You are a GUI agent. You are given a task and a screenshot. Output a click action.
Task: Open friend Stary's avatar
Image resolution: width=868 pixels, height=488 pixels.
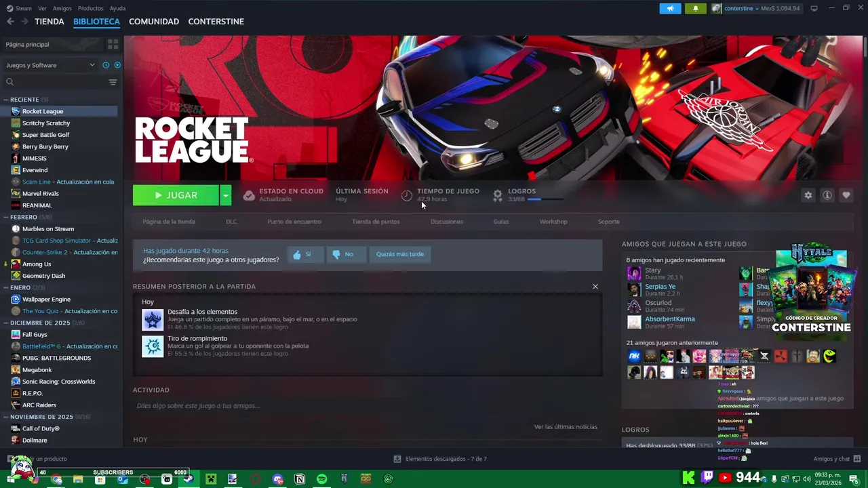[634, 273]
